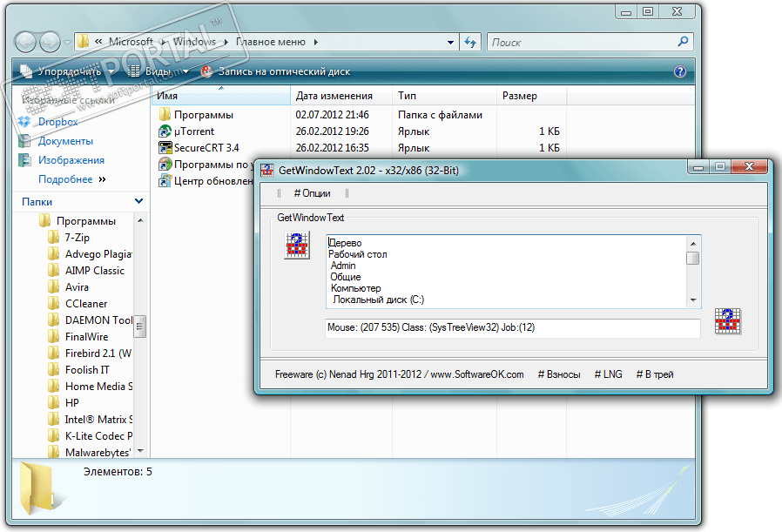The width and height of the screenshot is (782, 532).
Task: Click the Изображения icon in favorite links
Action: [x=24, y=160]
